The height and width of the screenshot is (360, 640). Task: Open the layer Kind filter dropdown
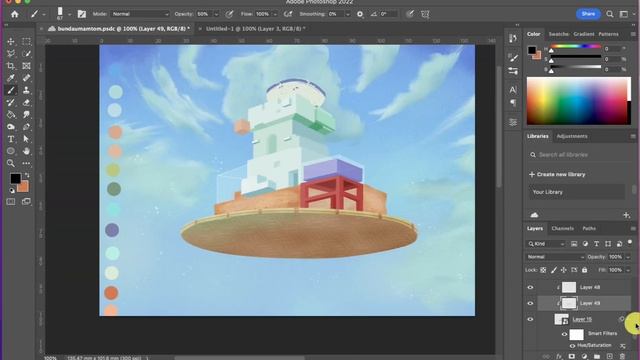pos(546,244)
